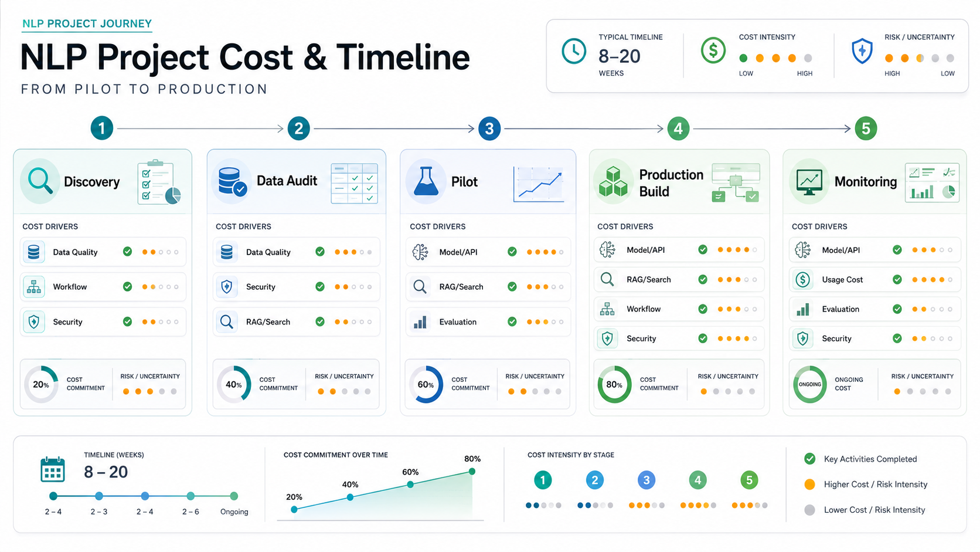Click the ONGOING cost ring in Monitoring
The height and width of the screenshot is (552, 980).
810,385
